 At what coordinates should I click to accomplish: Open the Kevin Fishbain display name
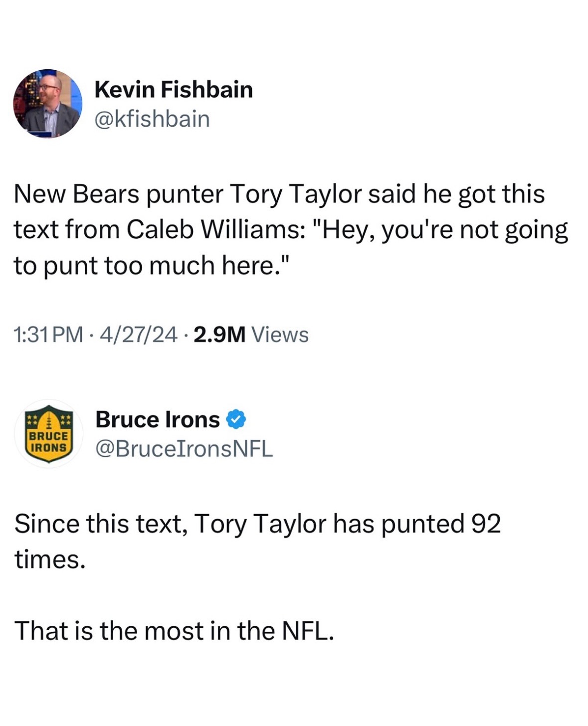click(x=174, y=90)
